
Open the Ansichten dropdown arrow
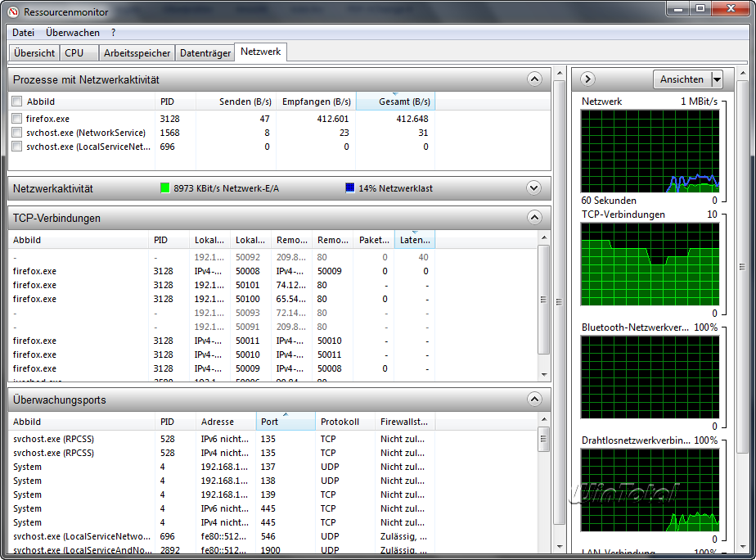(717, 79)
